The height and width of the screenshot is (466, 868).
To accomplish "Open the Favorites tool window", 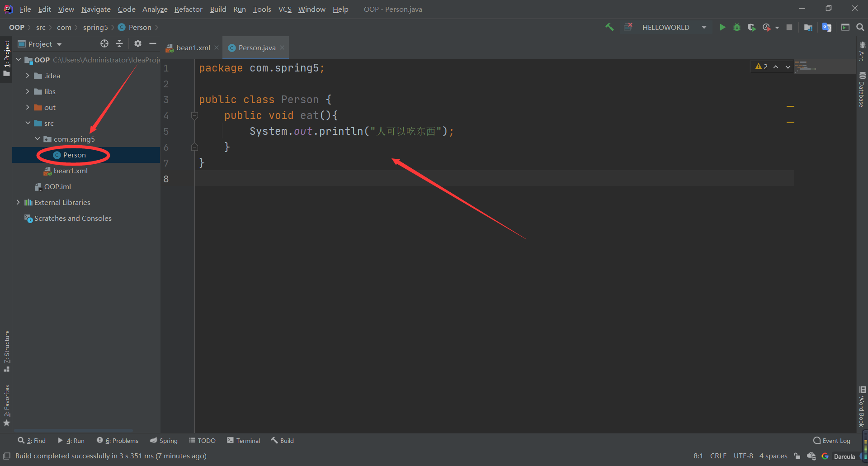I will 6,405.
